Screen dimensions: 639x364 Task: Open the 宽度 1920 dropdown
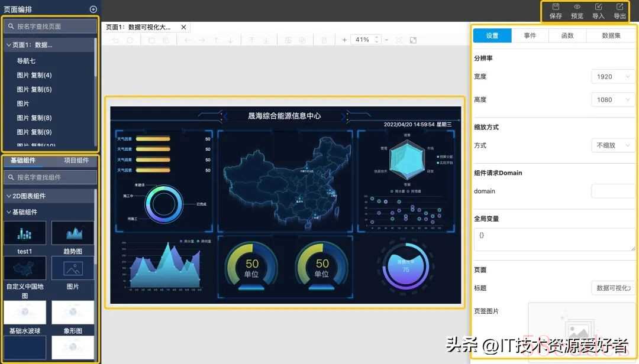tap(612, 77)
